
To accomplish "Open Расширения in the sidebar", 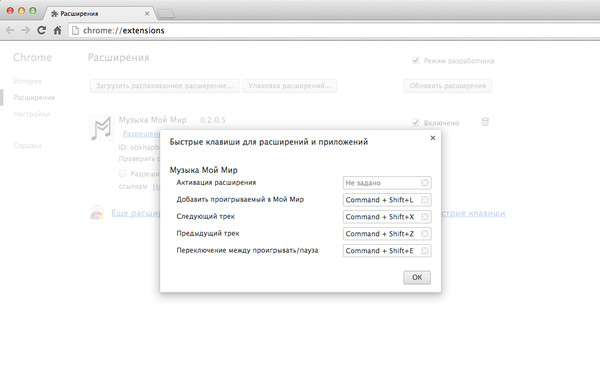I will [34, 98].
